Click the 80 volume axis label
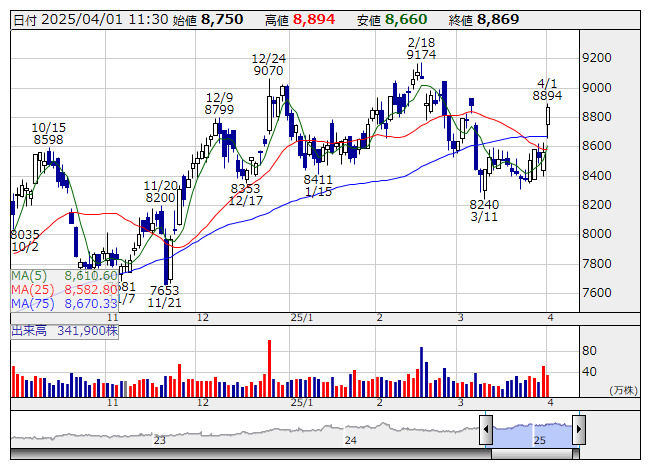 [x=589, y=351]
